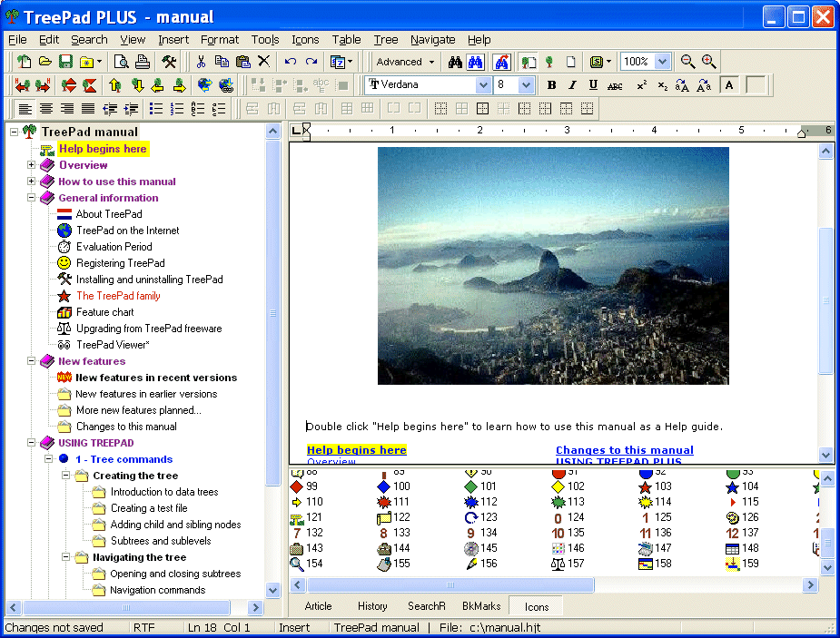The image size is (840, 638).
Task: Open print preview from the toolbar
Action: [x=121, y=62]
